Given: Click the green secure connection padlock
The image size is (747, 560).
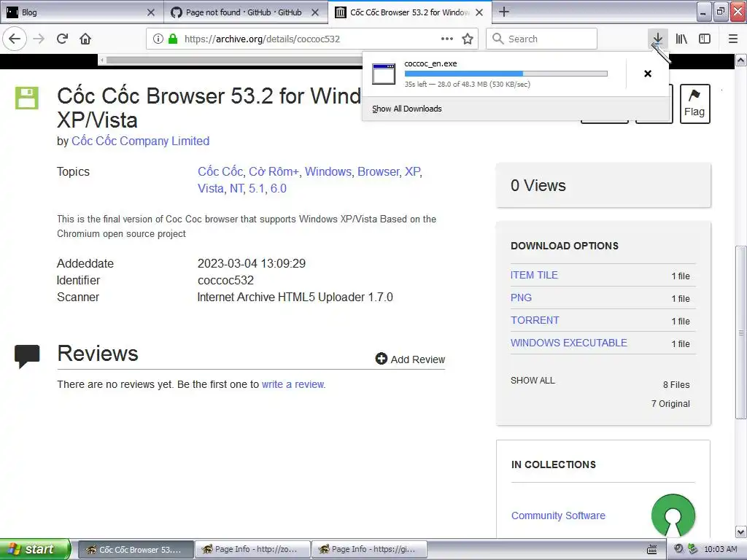Looking at the screenshot, I should pos(173,39).
